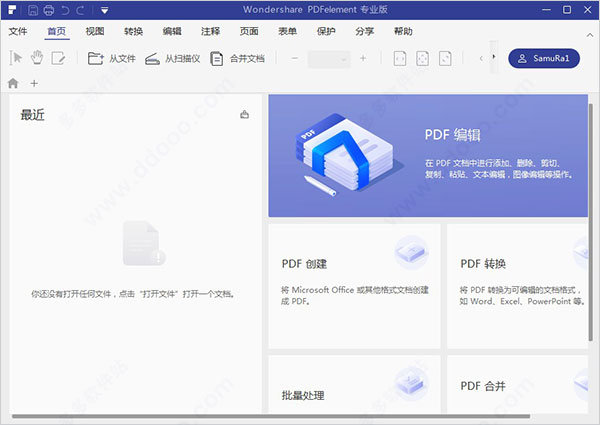
Task: Click the toolbar overflow right arrow
Action: pyautogui.click(x=494, y=57)
